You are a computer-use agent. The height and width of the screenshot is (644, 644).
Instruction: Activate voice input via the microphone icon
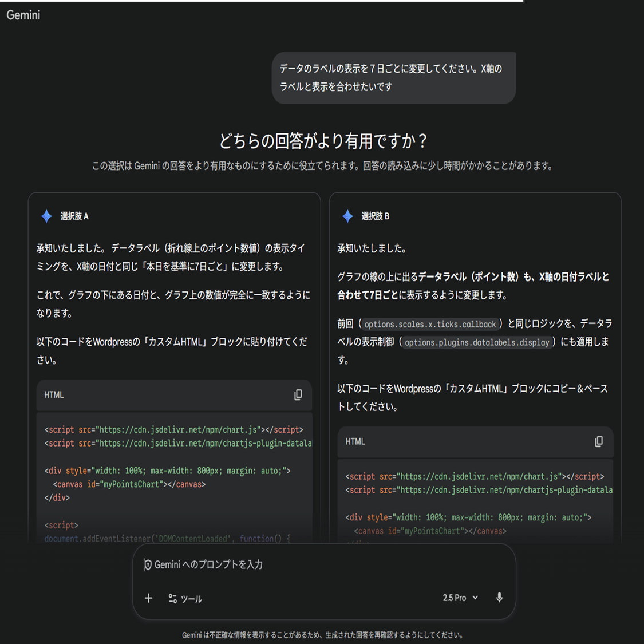(x=499, y=597)
